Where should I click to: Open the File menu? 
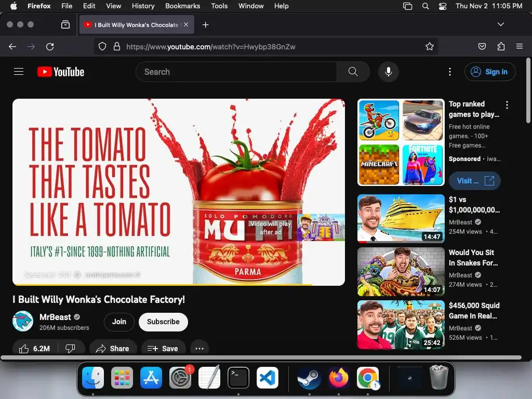(67, 6)
